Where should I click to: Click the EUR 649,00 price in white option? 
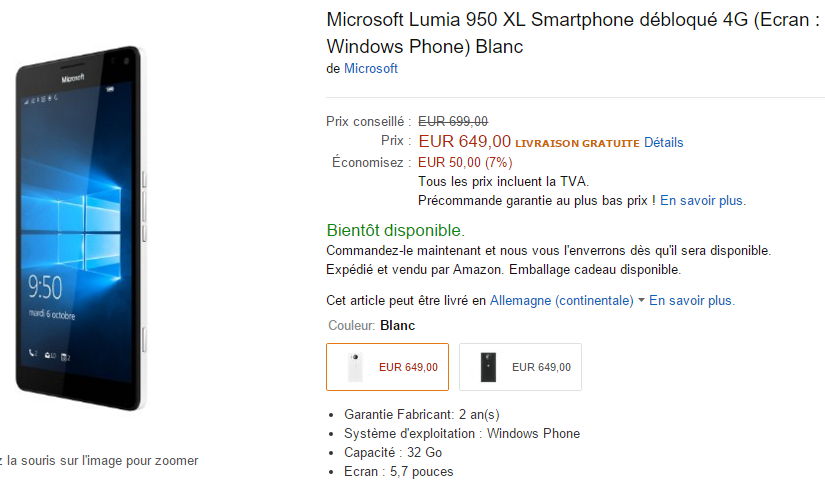(408, 367)
